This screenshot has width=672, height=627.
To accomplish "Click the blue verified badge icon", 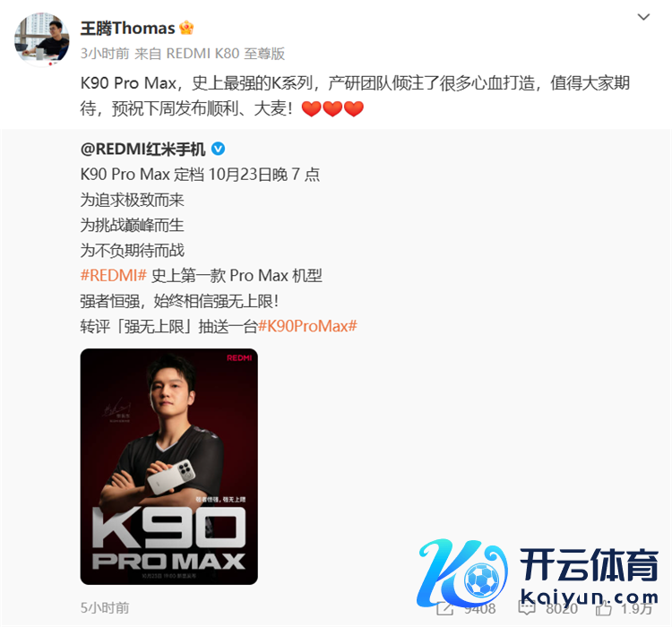I will [218, 149].
